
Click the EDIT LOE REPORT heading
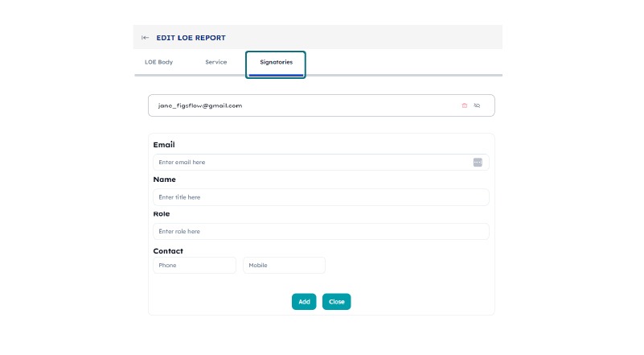tap(191, 38)
